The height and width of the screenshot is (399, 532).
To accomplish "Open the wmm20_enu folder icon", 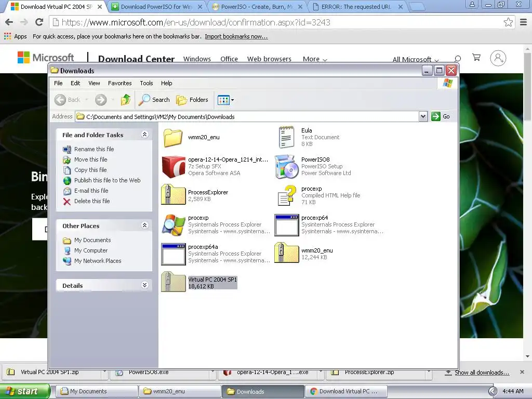I will (x=173, y=137).
